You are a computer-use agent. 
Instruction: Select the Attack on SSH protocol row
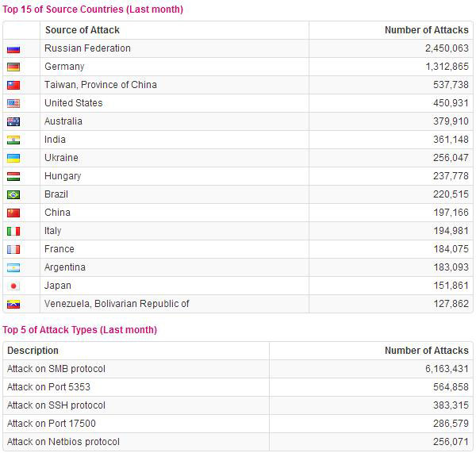point(238,405)
